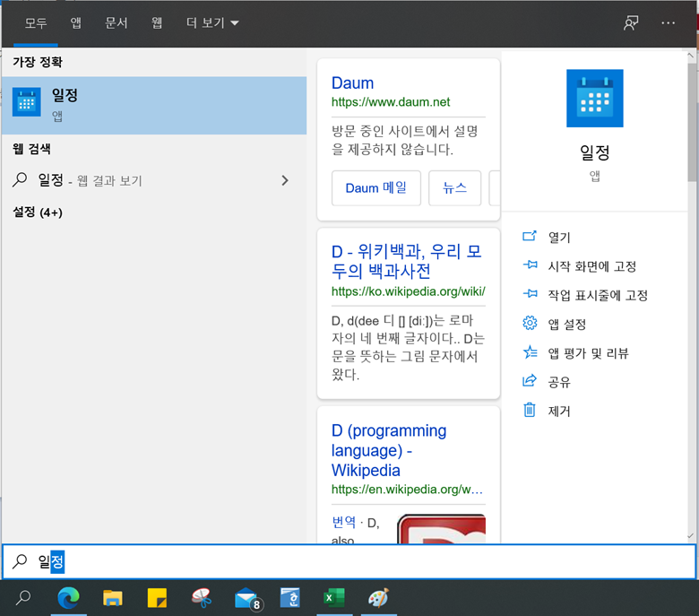Select 앱 설정 option
Viewport: 699px width, 616px height.
coord(566,324)
